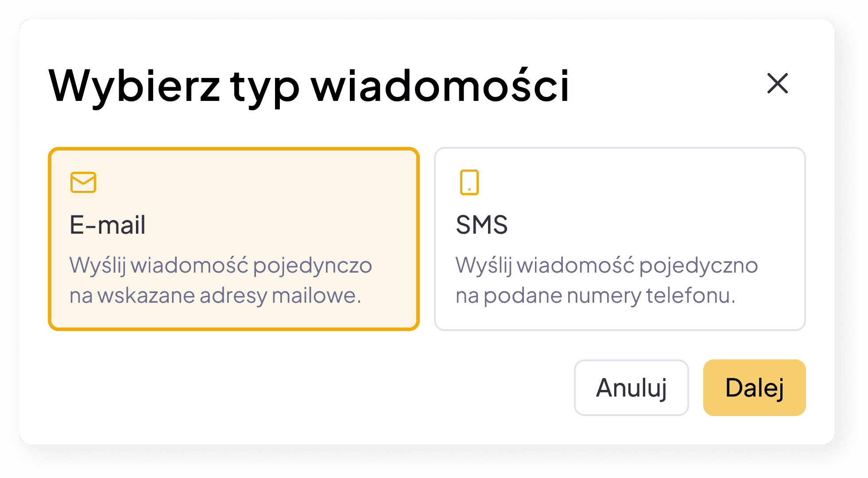868x478 pixels.
Task: Cancel with the Anuluj button
Action: click(631, 388)
